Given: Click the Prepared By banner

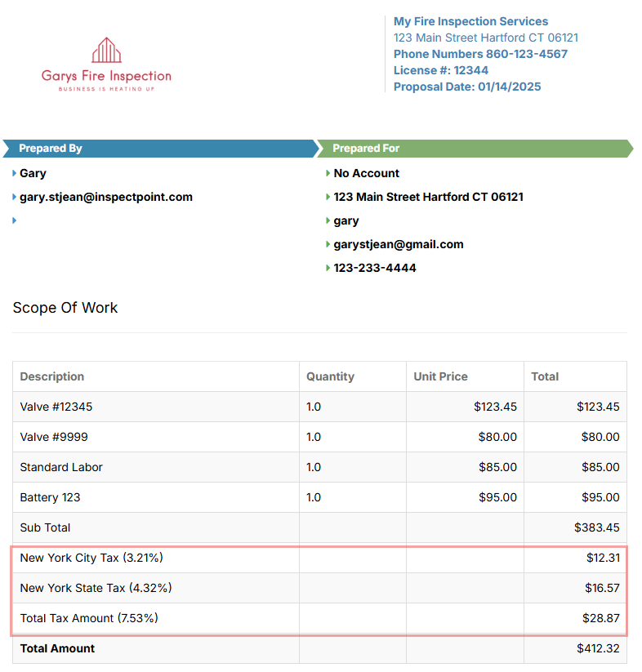Looking at the screenshot, I should click(x=161, y=149).
